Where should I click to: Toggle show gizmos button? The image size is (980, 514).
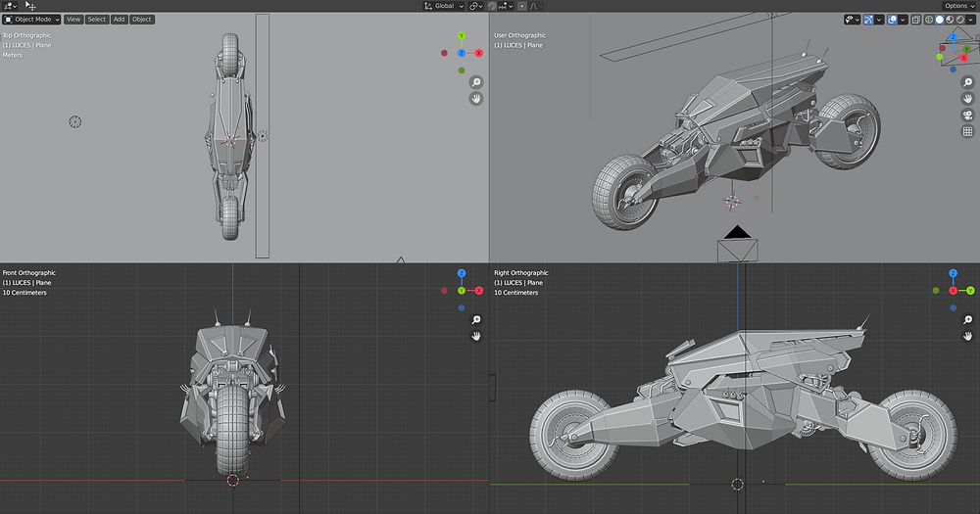868,20
